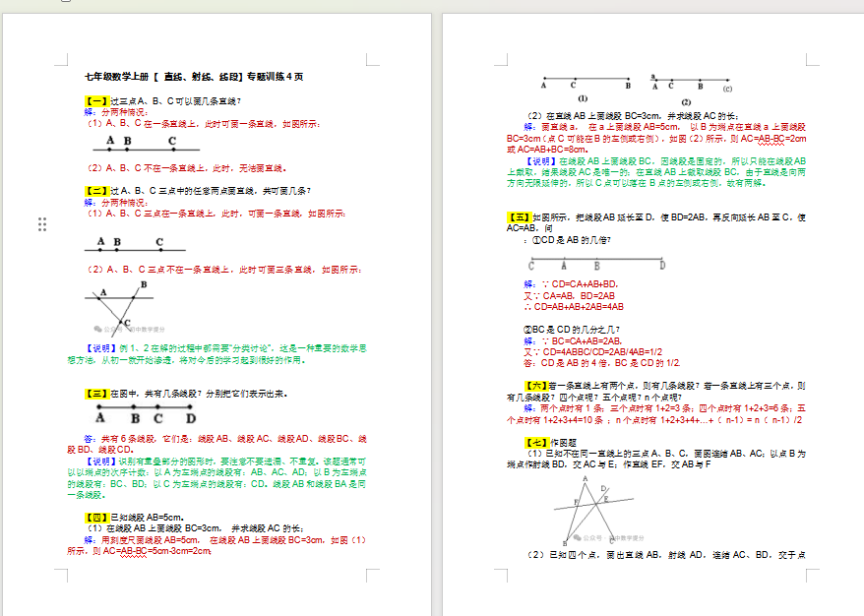Click the answer line starting "答: 共有6条线段"
The height and width of the screenshot is (616, 864).
217,444
